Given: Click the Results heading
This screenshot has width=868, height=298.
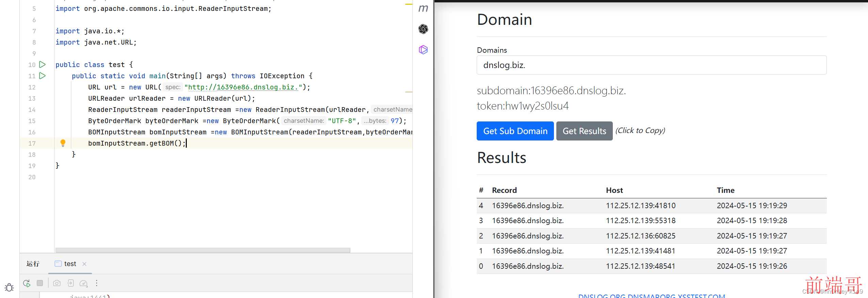Looking at the screenshot, I should point(502,158).
